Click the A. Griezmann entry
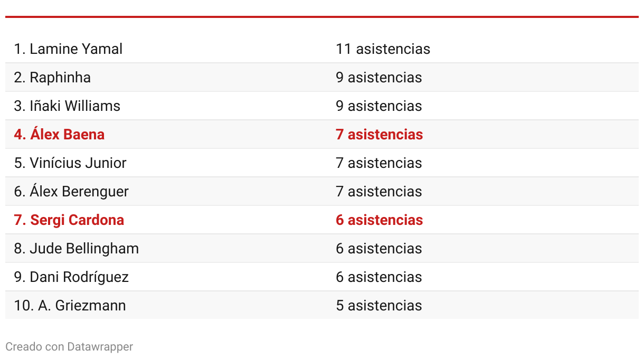Image resolution: width=644 pixels, height=359 pixels. click(70, 306)
